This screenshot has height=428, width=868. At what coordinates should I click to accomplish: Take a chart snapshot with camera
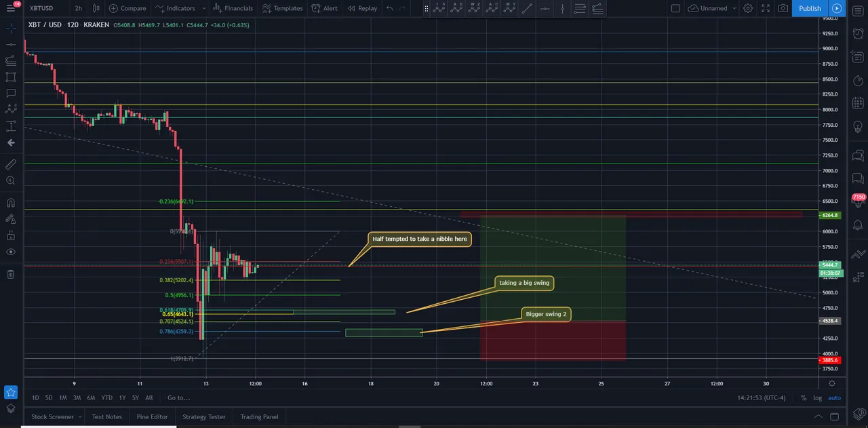(783, 8)
